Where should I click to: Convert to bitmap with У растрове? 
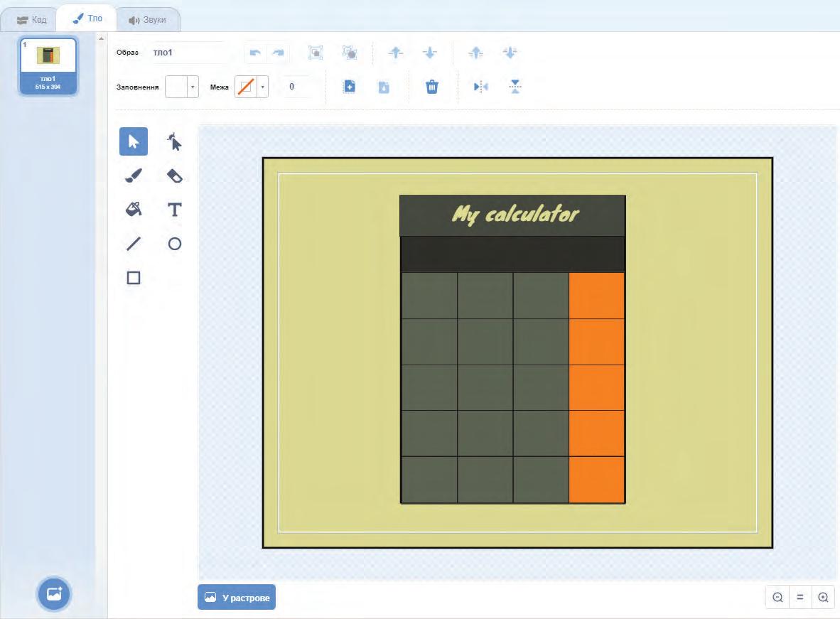[236, 597]
